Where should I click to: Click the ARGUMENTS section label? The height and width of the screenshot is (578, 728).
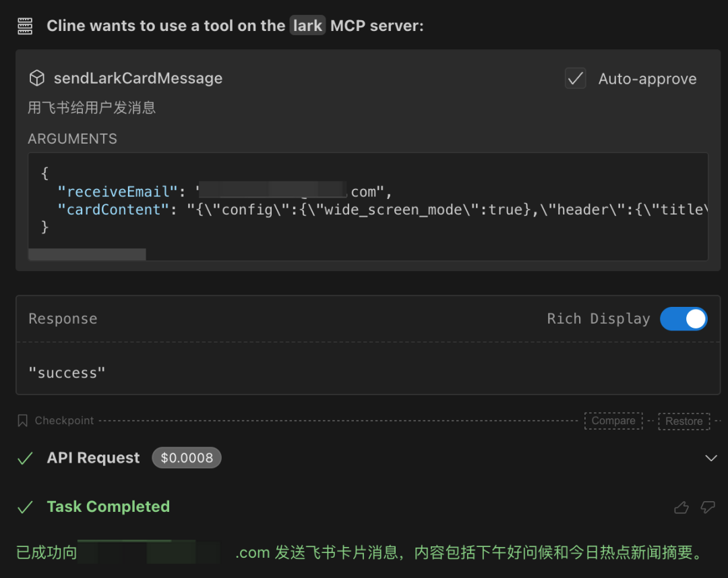(72, 139)
